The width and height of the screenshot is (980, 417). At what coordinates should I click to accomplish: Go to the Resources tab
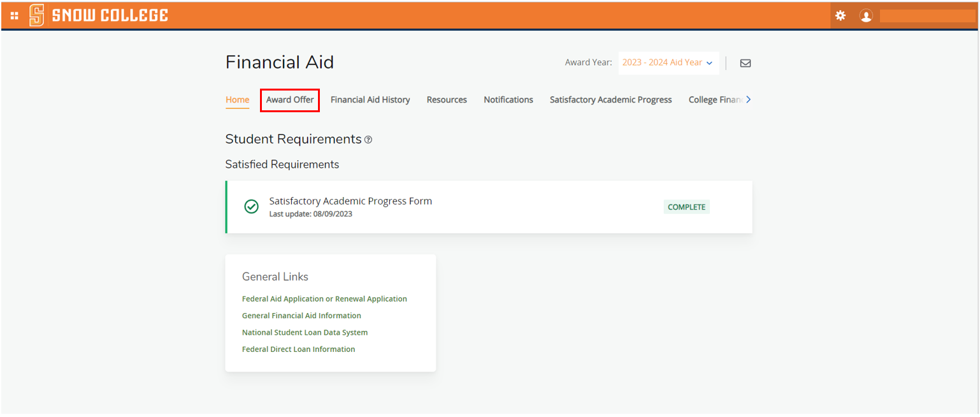[x=447, y=100]
